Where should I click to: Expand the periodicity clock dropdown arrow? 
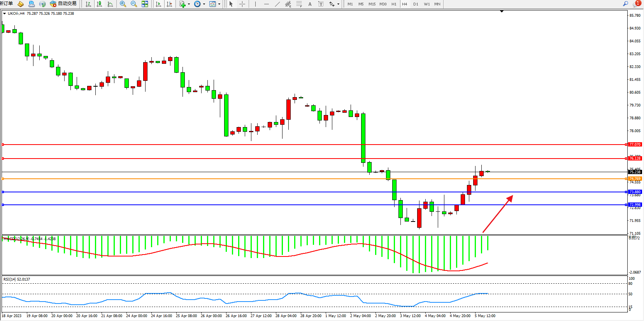pyautogui.click(x=204, y=4)
